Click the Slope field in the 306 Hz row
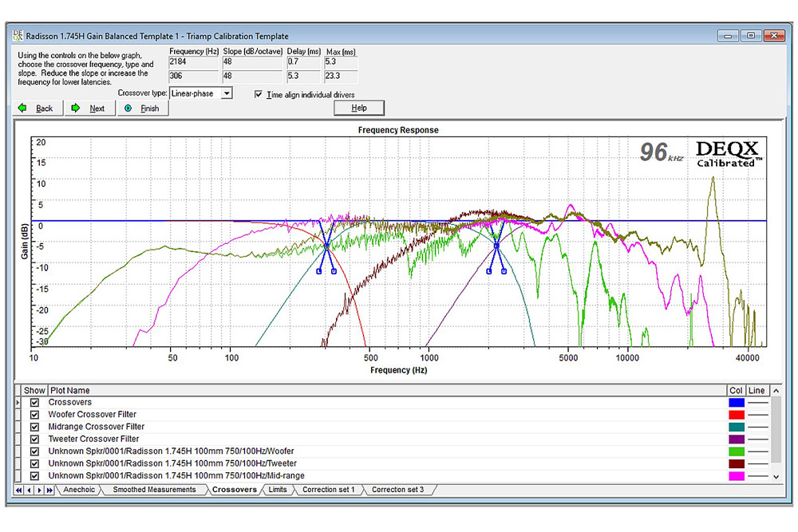The width and height of the screenshot is (798, 532). 252,77
